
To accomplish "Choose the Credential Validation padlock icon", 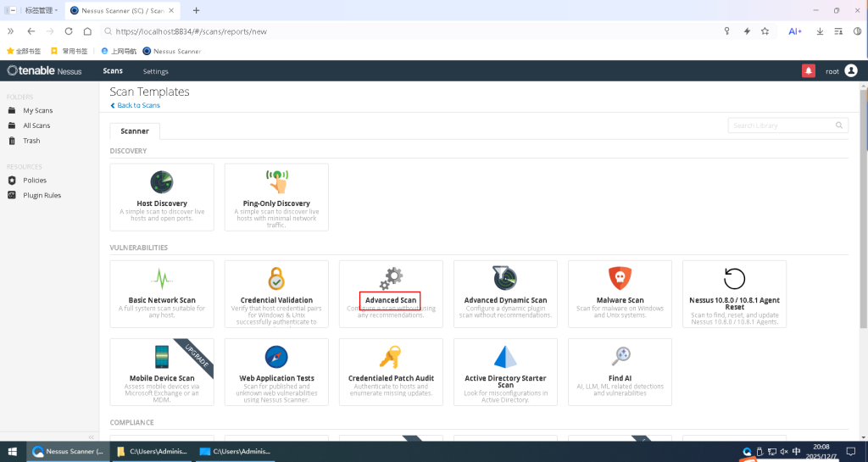I will (x=276, y=278).
